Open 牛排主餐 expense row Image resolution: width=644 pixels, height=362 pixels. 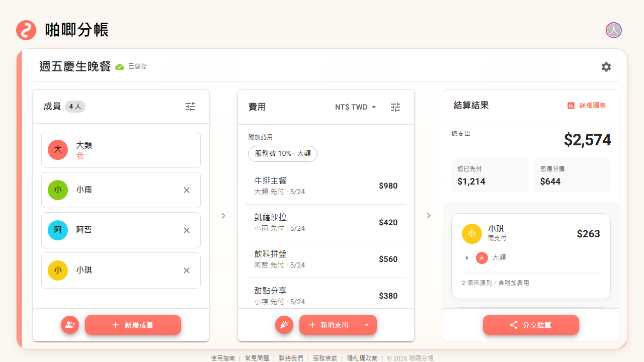pos(326,186)
